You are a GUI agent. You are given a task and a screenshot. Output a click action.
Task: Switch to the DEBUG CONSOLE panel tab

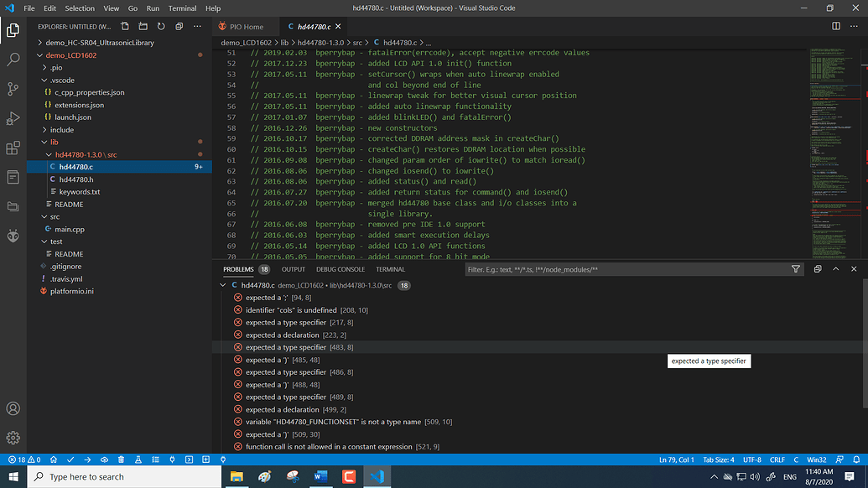[340, 269]
